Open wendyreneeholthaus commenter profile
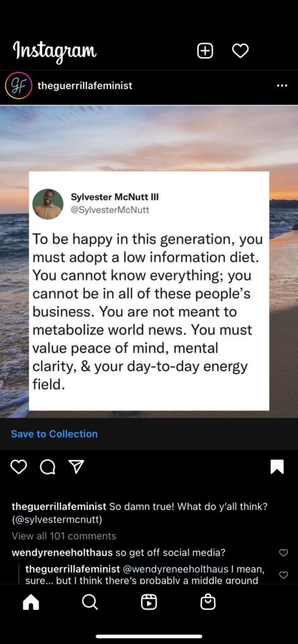This screenshot has width=298, height=644. 62,553
